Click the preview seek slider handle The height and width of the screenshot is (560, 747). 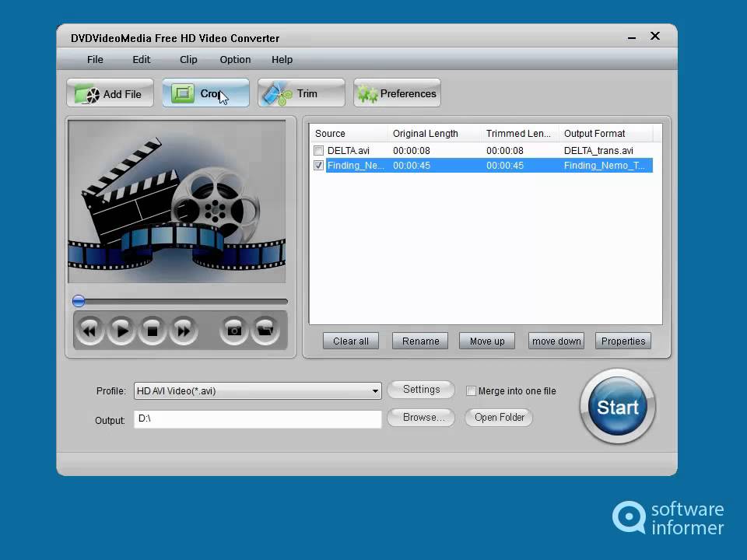tap(79, 301)
